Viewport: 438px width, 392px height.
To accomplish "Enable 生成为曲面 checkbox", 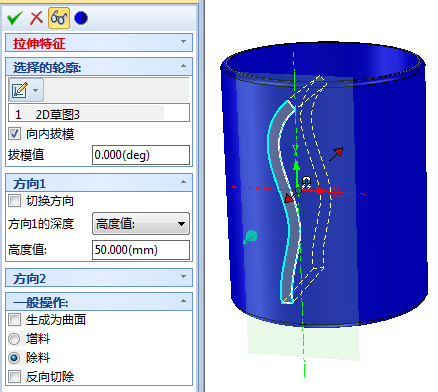I will [x=14, y=320].
